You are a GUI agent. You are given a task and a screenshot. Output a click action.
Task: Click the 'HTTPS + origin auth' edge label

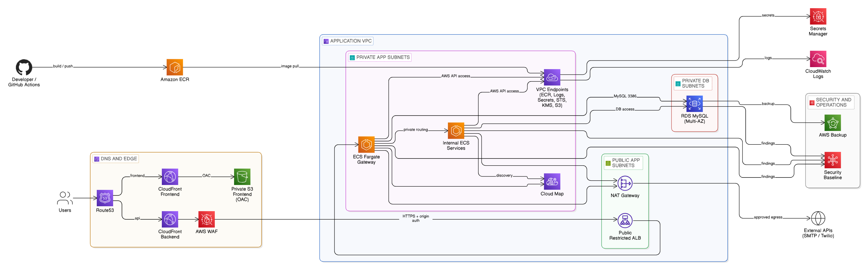click(416, 218)
